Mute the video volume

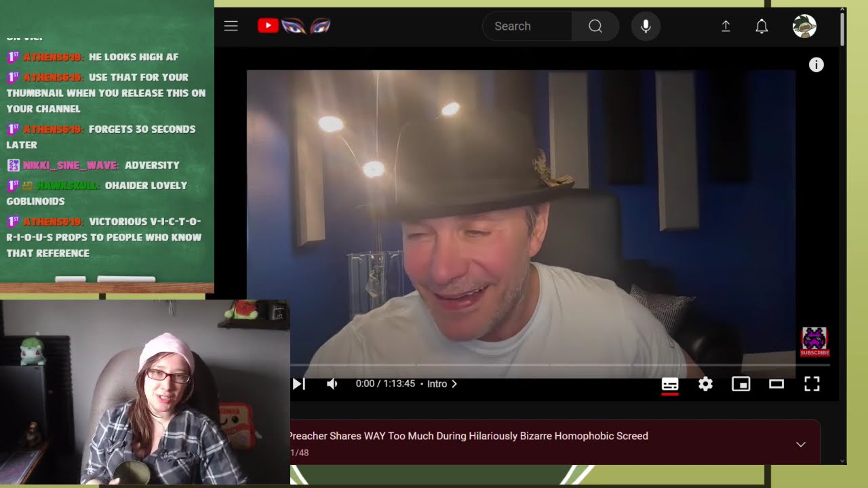click(x=332, y=384)
